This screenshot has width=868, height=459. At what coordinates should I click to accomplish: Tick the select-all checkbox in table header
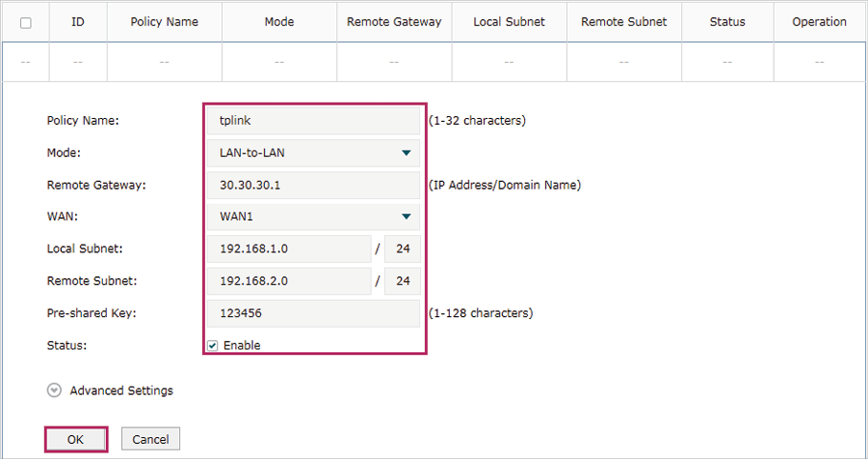(x=26, y=23)
